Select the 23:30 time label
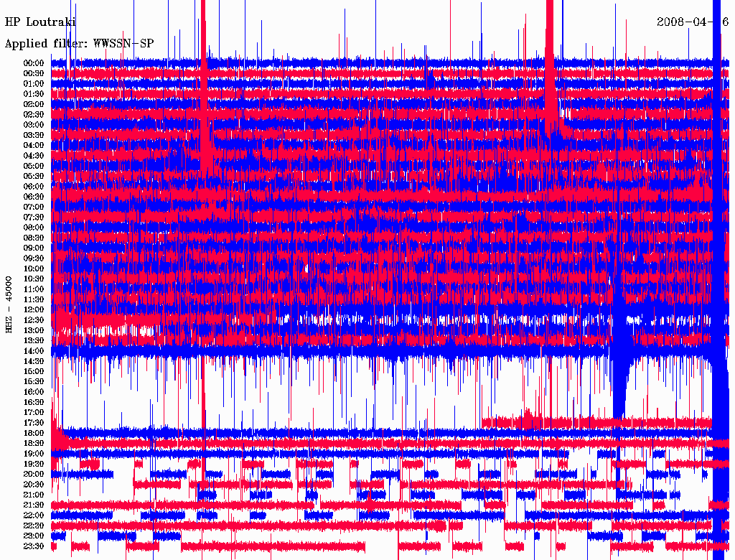735x560 pixels. [34, 546]
